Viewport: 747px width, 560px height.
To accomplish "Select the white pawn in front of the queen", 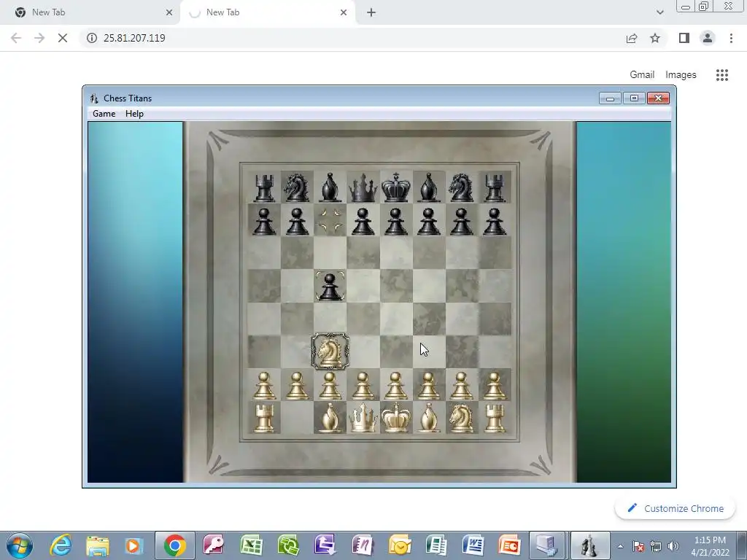I will (x=363, y=386).
